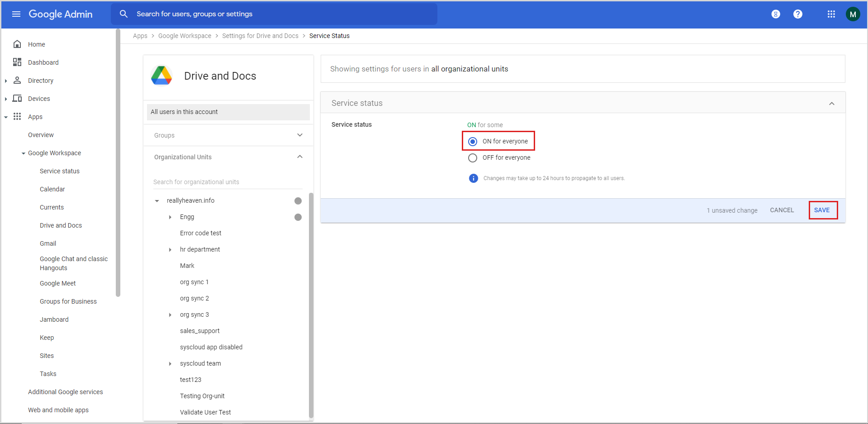868x424 pixels.
Task: Collapse the reallyheaven.info org tree
Action: click(x=157, y=201)
